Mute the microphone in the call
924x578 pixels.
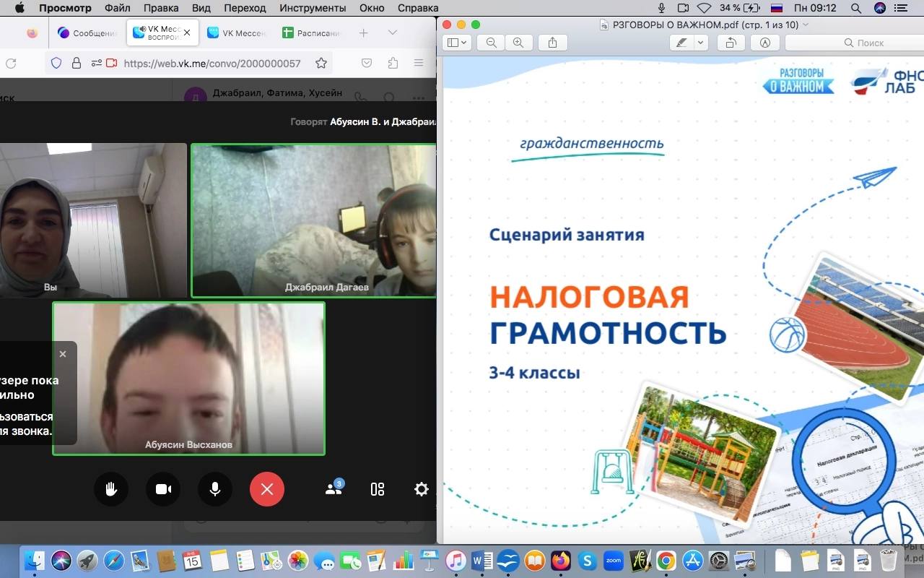pyautogui.click(x=215, y=489)
